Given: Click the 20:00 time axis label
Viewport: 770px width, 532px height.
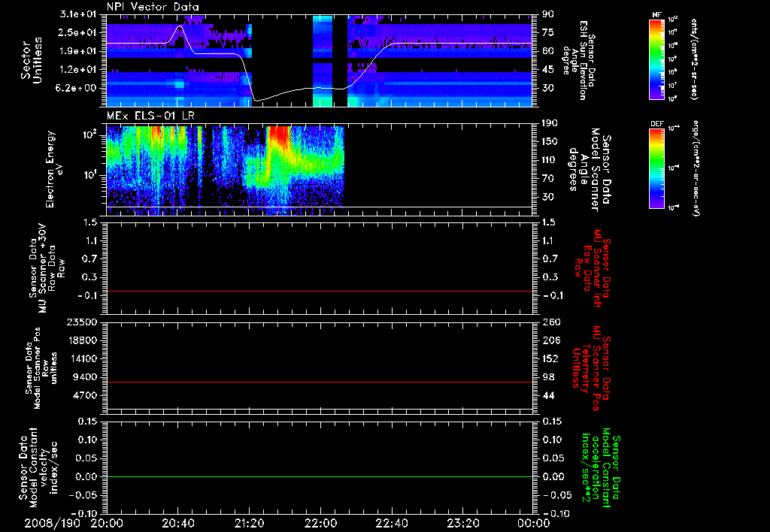Looking at the screenshot, I should 107,523.
